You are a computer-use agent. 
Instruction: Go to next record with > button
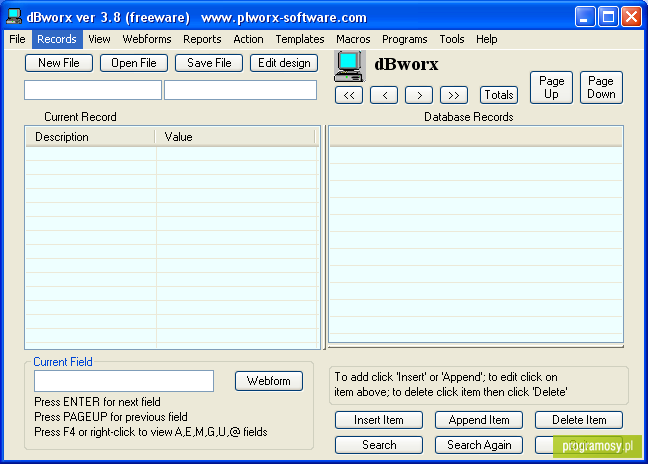click(x=419, y=95)
